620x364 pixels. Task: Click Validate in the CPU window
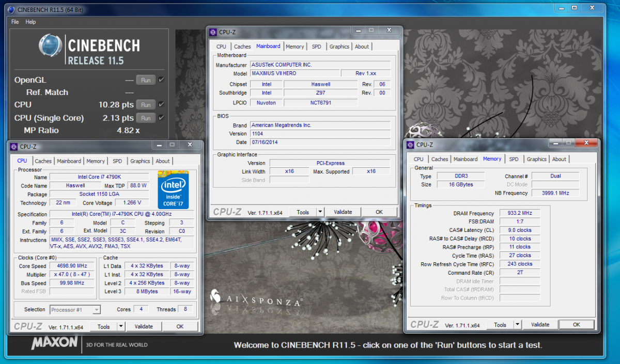pyautogui.click(x=144, y=326)
